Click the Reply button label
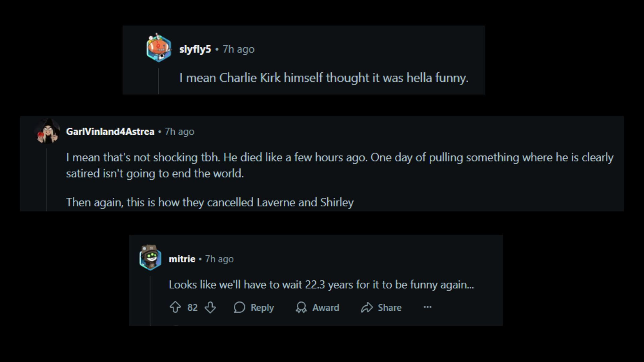The image size is (644, 362). [x=262, y=307]
